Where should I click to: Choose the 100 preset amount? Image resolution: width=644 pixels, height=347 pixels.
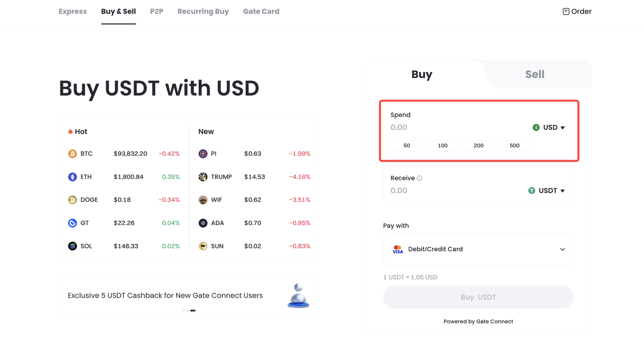tap(443, 146)
